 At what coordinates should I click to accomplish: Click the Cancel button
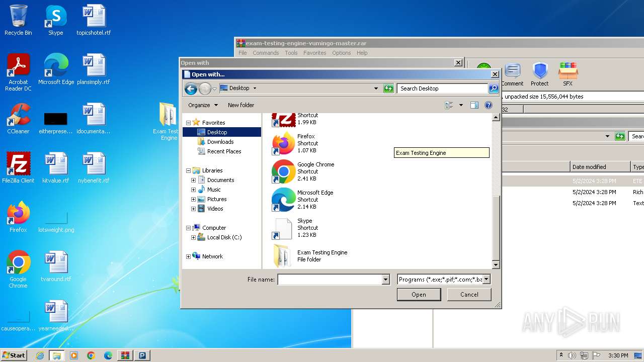click(x=469, y=295)
